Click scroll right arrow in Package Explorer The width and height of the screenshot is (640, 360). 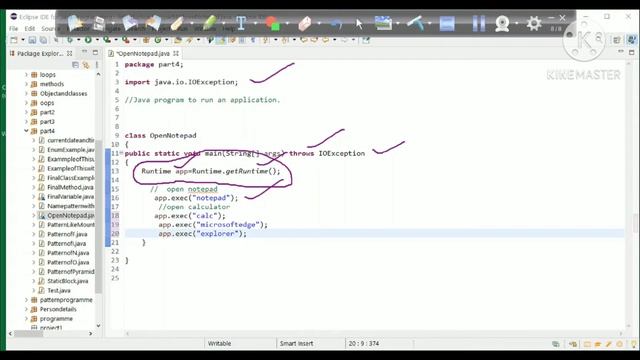[91, 333]
